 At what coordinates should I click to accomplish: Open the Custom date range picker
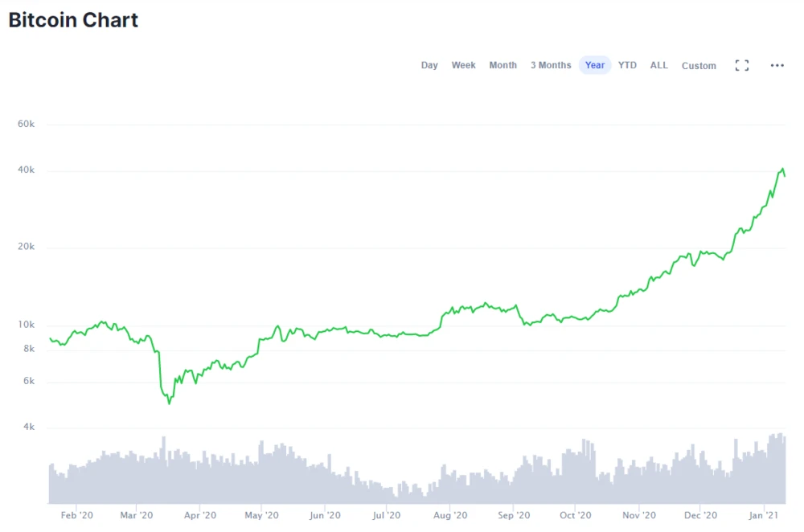699,66
